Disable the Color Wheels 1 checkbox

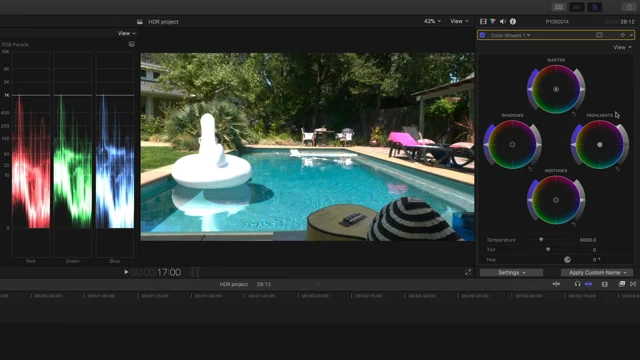482,35
